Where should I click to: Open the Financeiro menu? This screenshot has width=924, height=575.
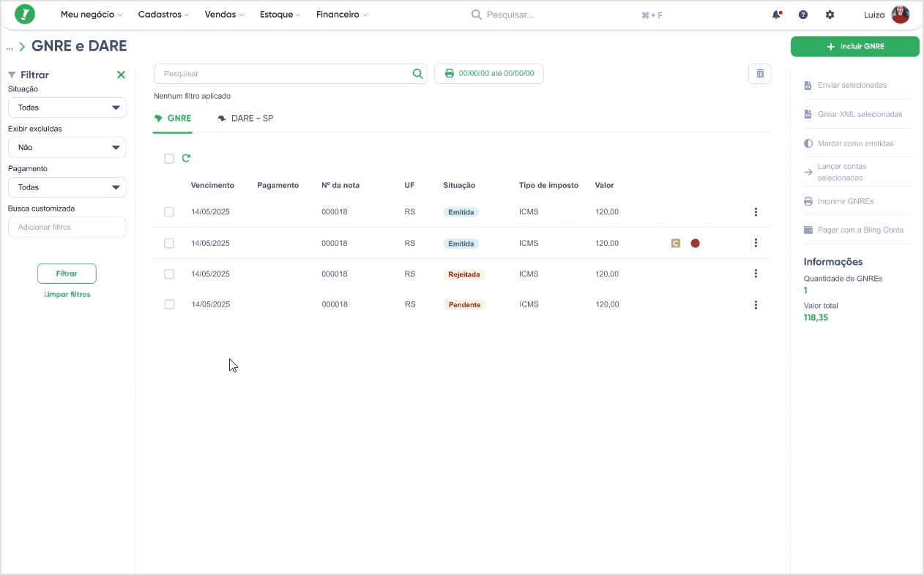pos(342,15)
